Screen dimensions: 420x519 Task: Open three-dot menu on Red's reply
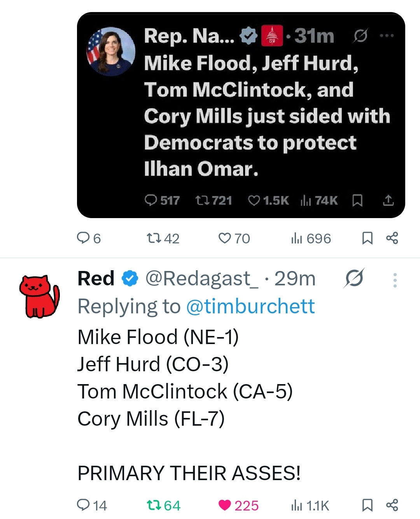(395, 280)
